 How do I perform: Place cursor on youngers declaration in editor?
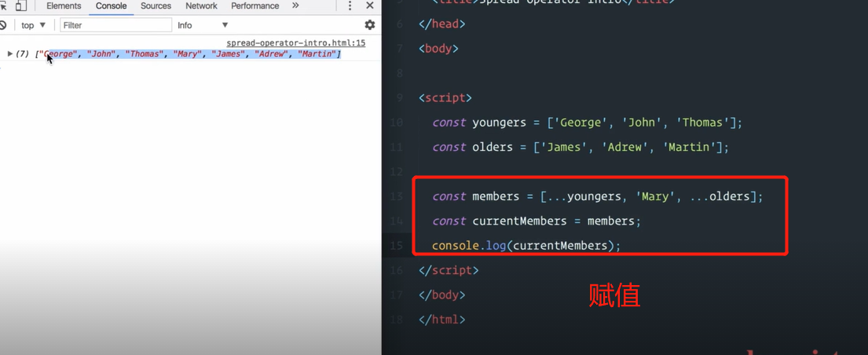coord(587,123)
